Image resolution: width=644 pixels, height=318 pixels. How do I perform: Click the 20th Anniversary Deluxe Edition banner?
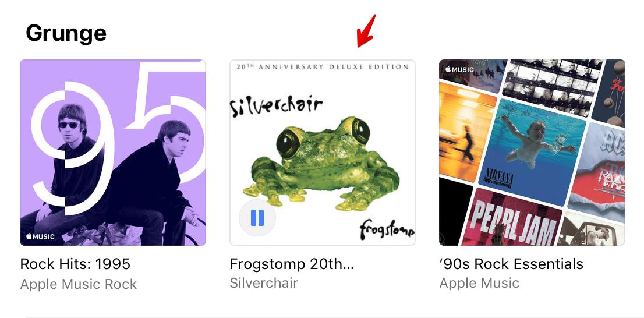pos(323,67)
